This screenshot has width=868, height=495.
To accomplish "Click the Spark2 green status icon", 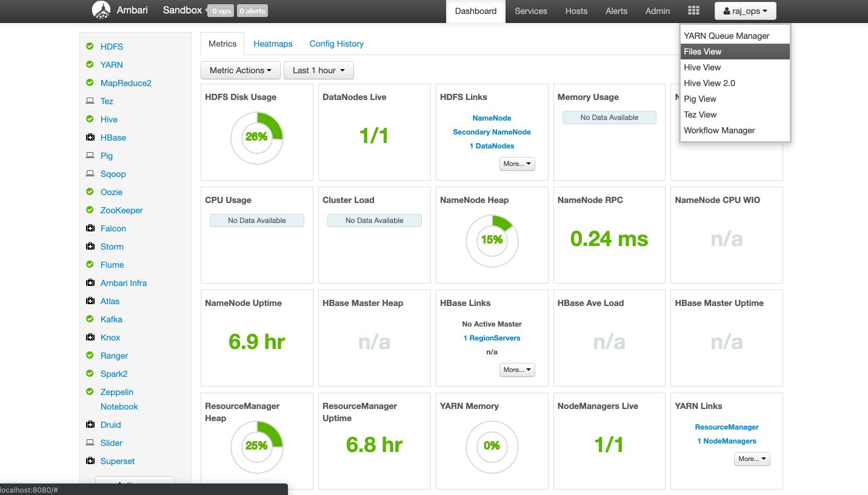I will (x=90, y=373).
